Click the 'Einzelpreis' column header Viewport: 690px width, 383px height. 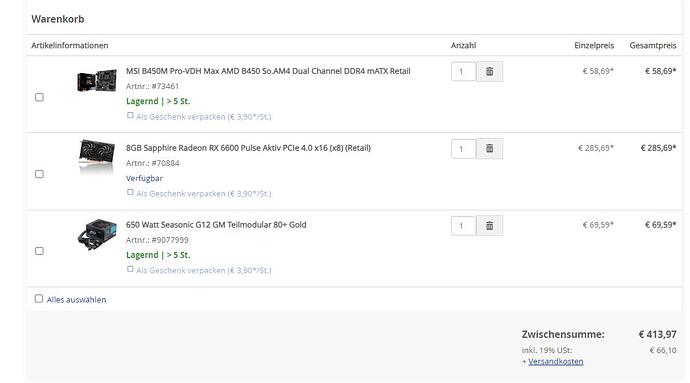click(594, 45)
